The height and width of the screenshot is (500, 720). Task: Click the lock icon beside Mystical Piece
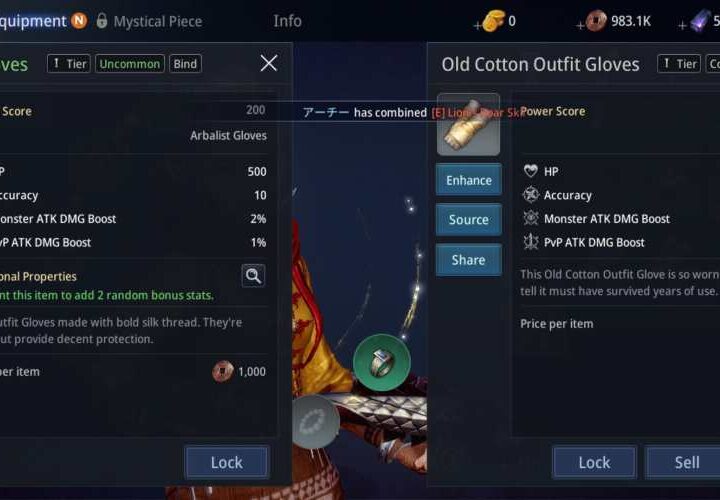101,21
